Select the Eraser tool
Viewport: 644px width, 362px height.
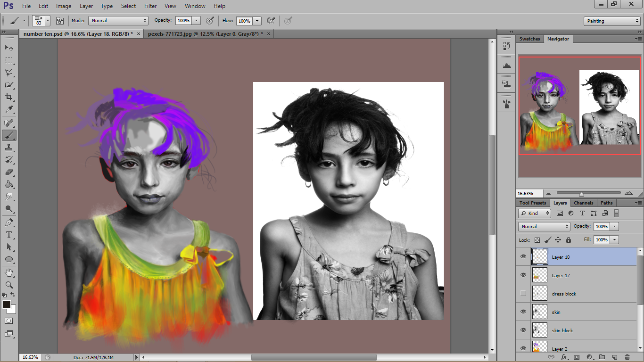click(9, 172)
